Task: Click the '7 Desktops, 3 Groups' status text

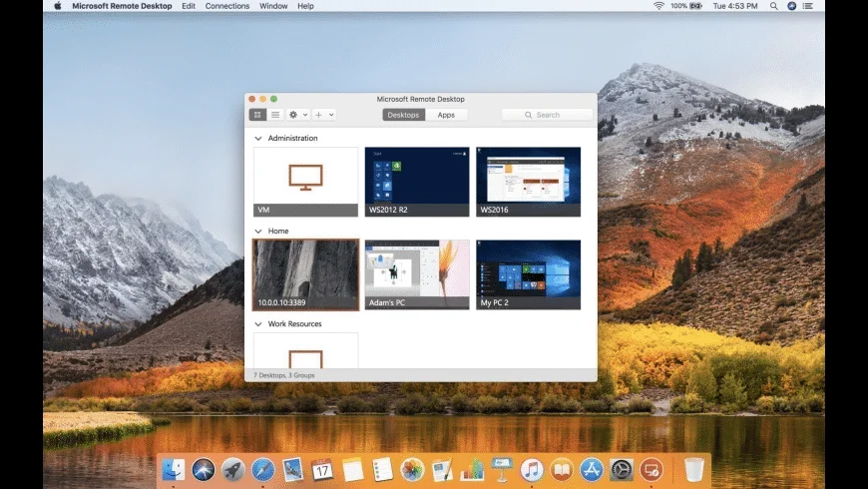Action: pos(284,375)
